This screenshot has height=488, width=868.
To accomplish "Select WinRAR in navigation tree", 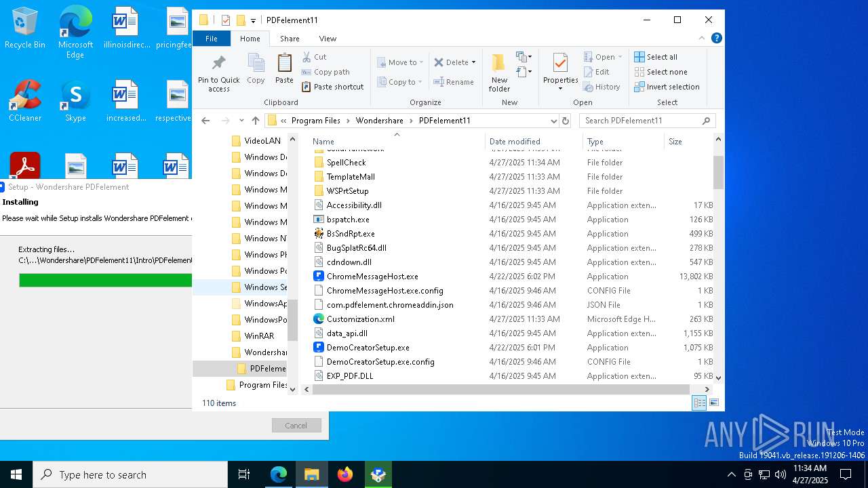I will 259,336.
